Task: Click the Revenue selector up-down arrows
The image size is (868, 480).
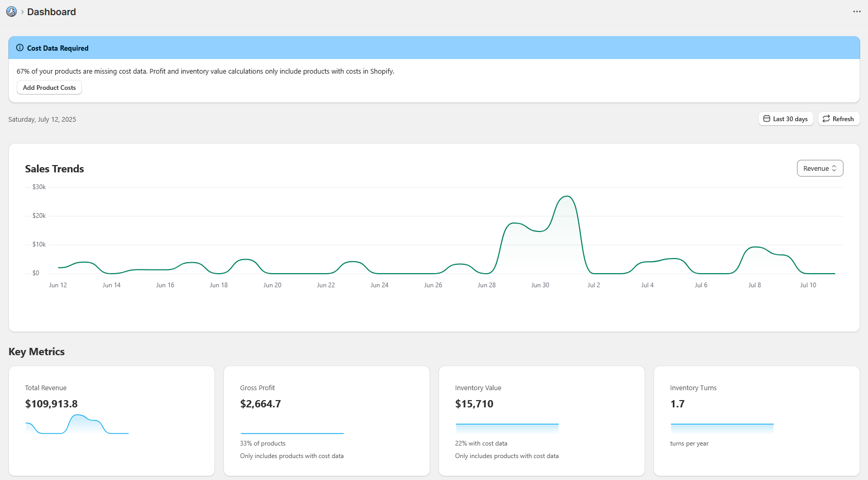Action: [x=834, y=168]
